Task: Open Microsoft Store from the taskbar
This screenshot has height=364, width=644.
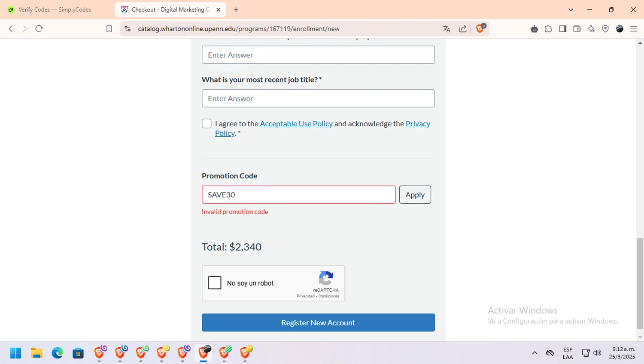Action: tap(78, 353)
